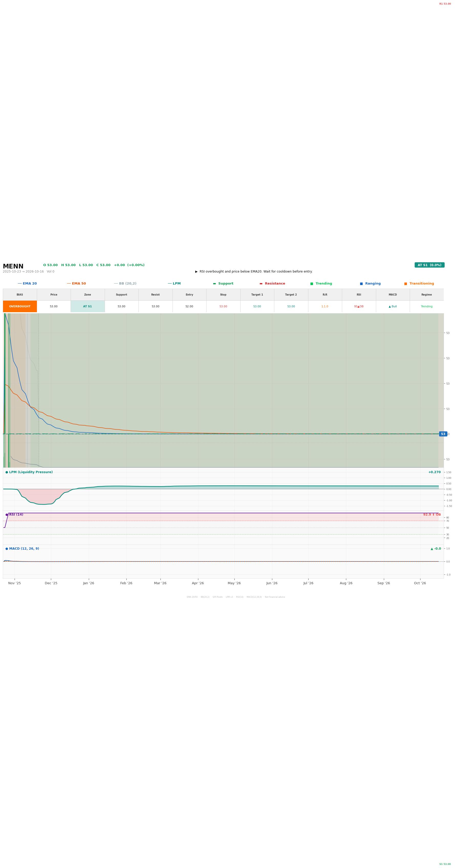The height and width of the screenshot is (868, 455).
Task: Click the Trending regime legend entry
Action: coord(321,284)
